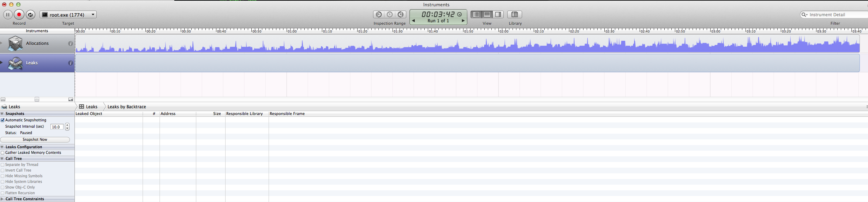Set the inspection range start marker
The height and width of the screenshot is (202, 868).
click(x=379, y=15)
